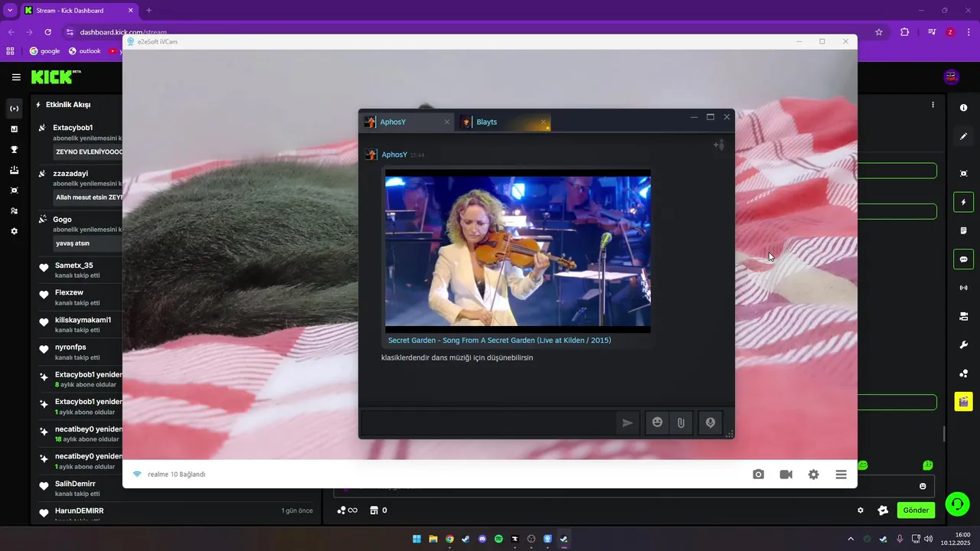Open the trophy achievements icon in sidebar
Viewport: 980px width, 551px height.
click(x=14, y=149)
